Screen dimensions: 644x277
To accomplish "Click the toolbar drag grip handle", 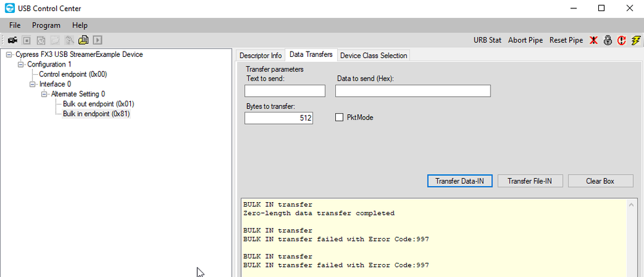I will coord(4,40).
